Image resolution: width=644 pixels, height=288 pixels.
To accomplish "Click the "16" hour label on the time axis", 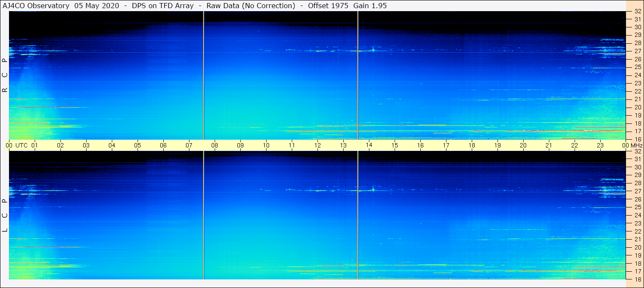I will 420,145.
